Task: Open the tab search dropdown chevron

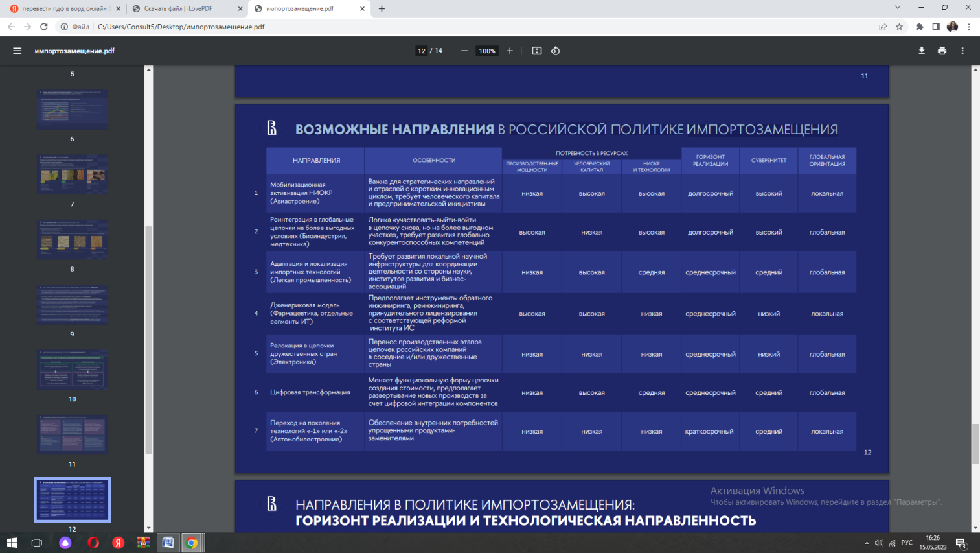Action: [x=897, y=8]
